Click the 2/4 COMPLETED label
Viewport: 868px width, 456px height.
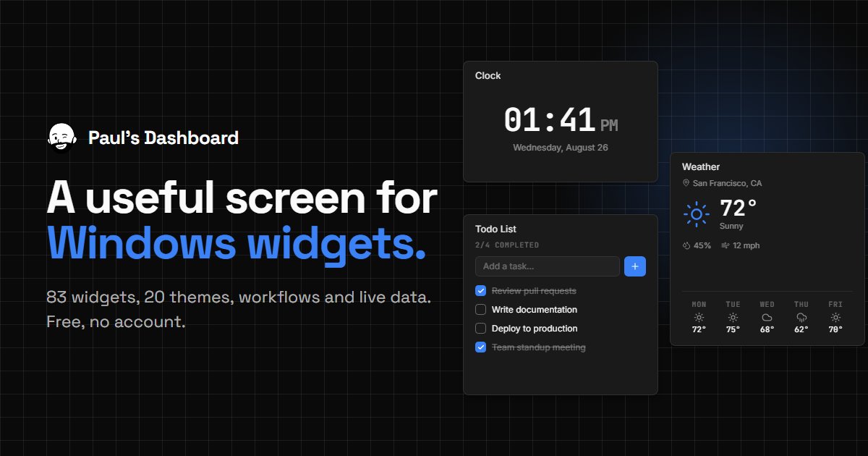507,245
